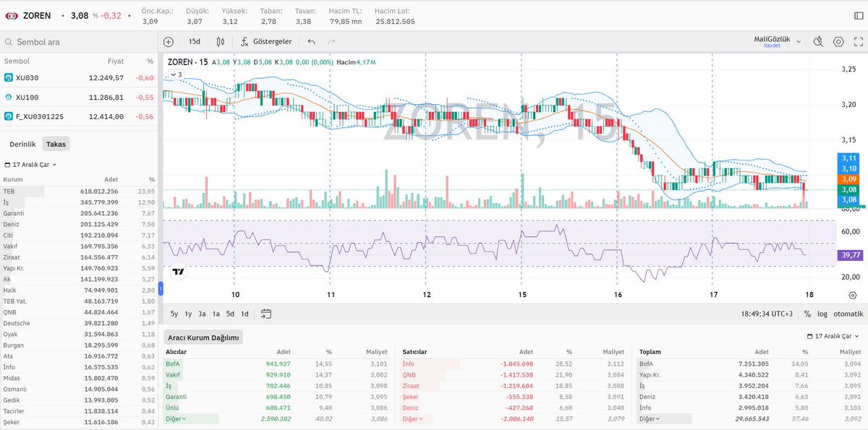This screenshot has width=868, height=430.
Task: Select the XU030 watchlist row
Action: tap(79, 77)
